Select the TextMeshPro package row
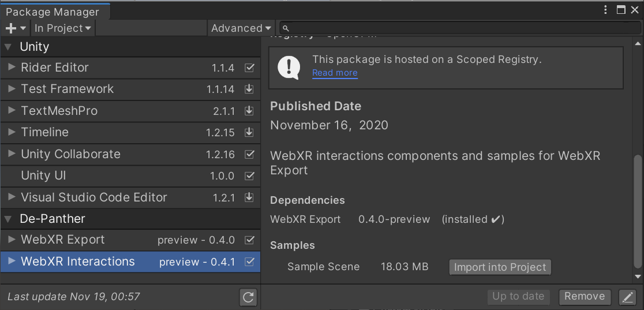 tap(130, 111)
